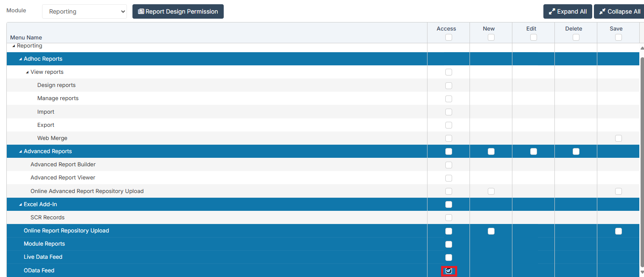Enable Access for SCR Records
This screenshot has width=644, height=277.
(x=449, y=218)
